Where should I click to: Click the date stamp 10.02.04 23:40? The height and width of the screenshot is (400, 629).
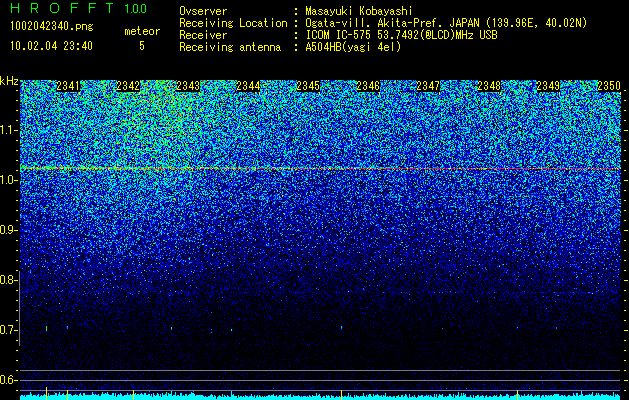51,46
